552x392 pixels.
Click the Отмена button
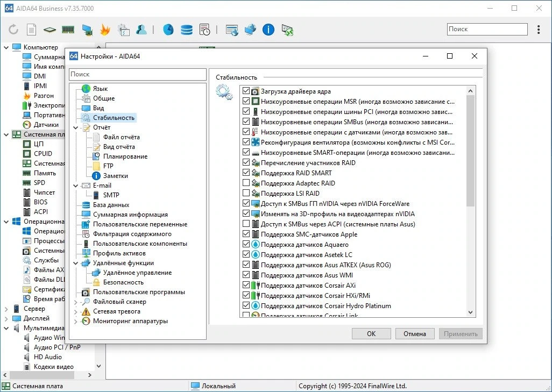(415, 333)
